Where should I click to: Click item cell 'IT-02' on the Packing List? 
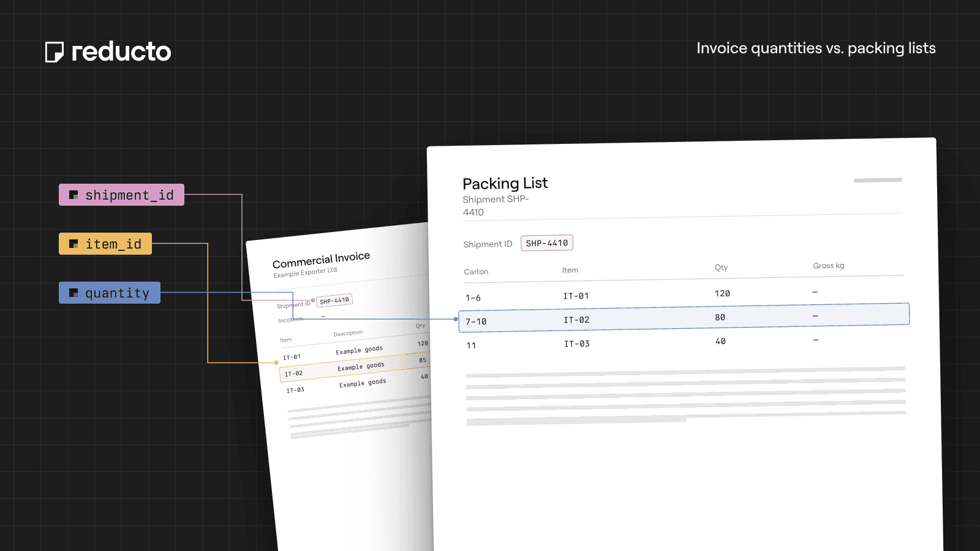coord(576,320)
